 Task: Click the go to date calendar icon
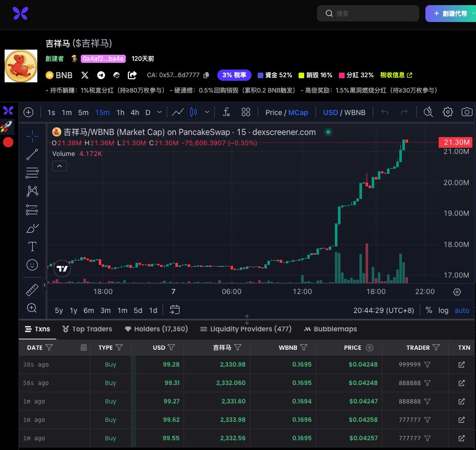pos(174,310)
